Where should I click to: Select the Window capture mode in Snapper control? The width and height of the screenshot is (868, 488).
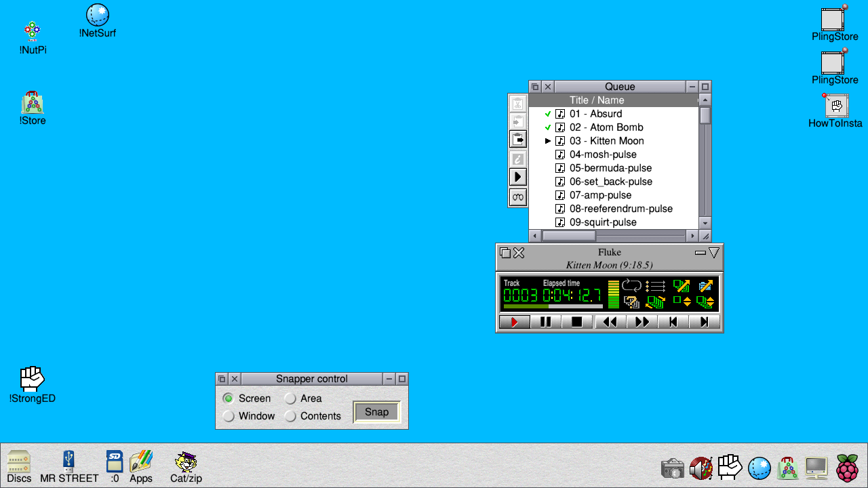(x=229, y=416)
